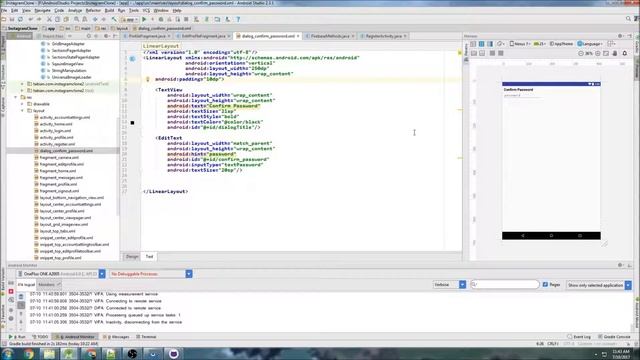Screen dimensions: 640x360
Task: Open the Event Log button
Action: 579,337
